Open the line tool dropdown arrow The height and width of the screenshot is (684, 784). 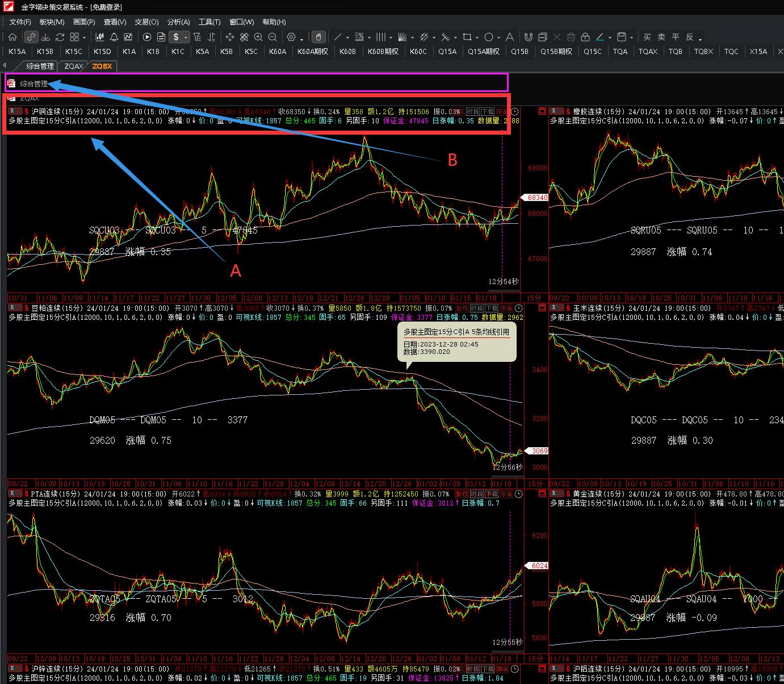click(x=347, y=38)
